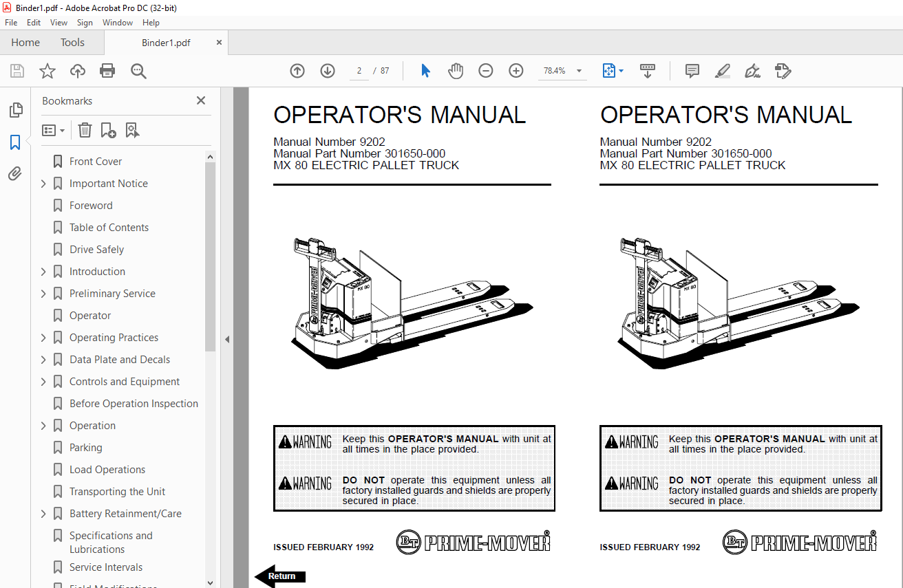The width and height of the screenshot is (903, 588).
Task: Open the Sign menu
Action: (x=85, y=23)
